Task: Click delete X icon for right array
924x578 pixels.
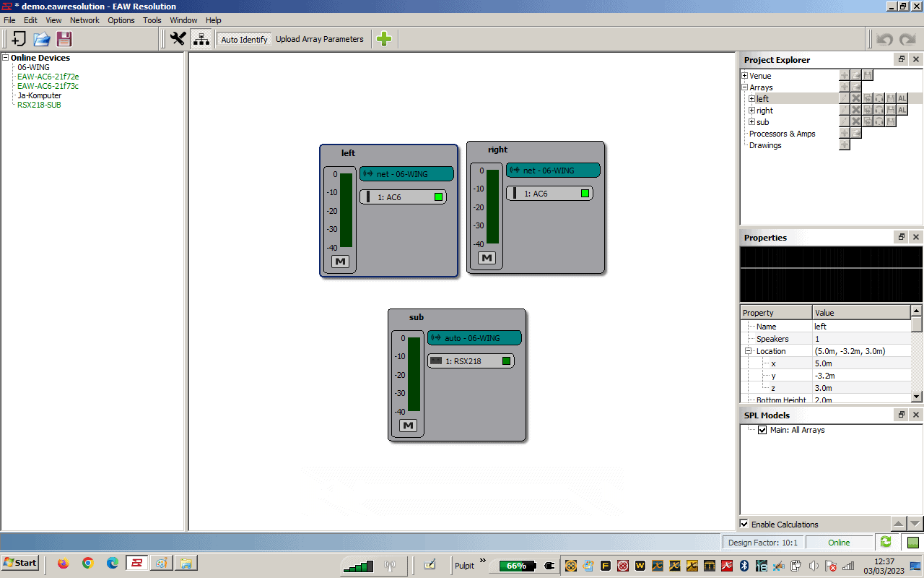Action: pyautogui.click(x=856, y=111)
